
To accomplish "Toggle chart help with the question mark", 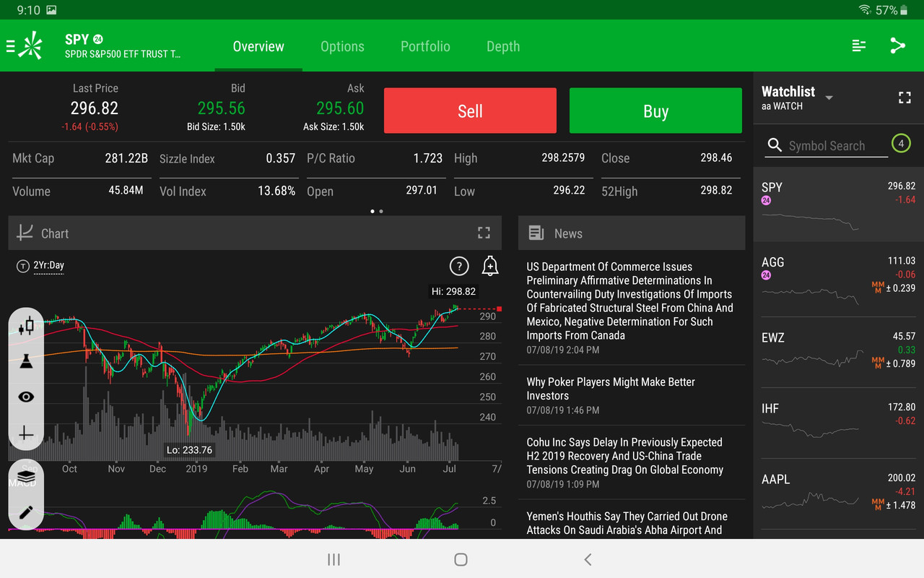I will click(459, 266).
